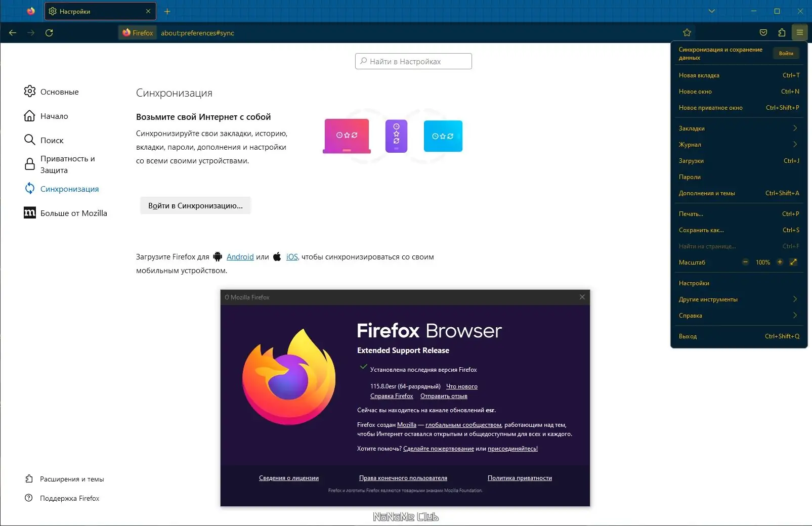
Task: Reload the page with the refresh icon
Action: [49, 33]
